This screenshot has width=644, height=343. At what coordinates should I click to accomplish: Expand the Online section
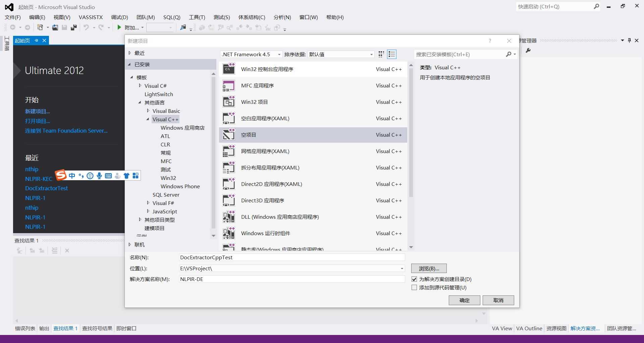pyautogui.click(x=130, y=245)
